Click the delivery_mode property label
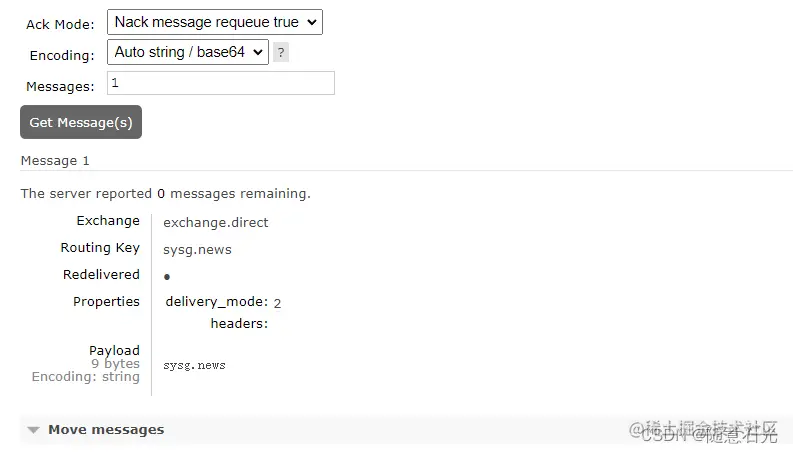The width and height of the screenshot is (793, 453). point(216,302)
